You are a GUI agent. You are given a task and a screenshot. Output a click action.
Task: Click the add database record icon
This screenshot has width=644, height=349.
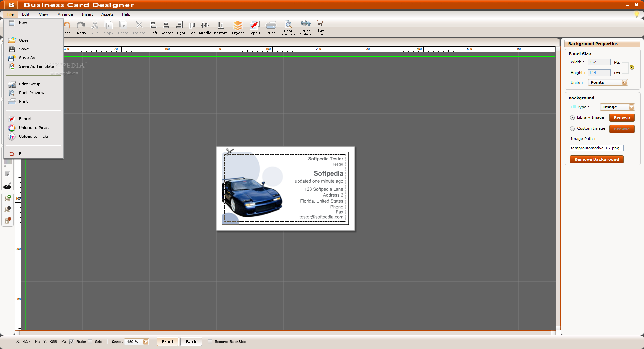coord(8,198)
